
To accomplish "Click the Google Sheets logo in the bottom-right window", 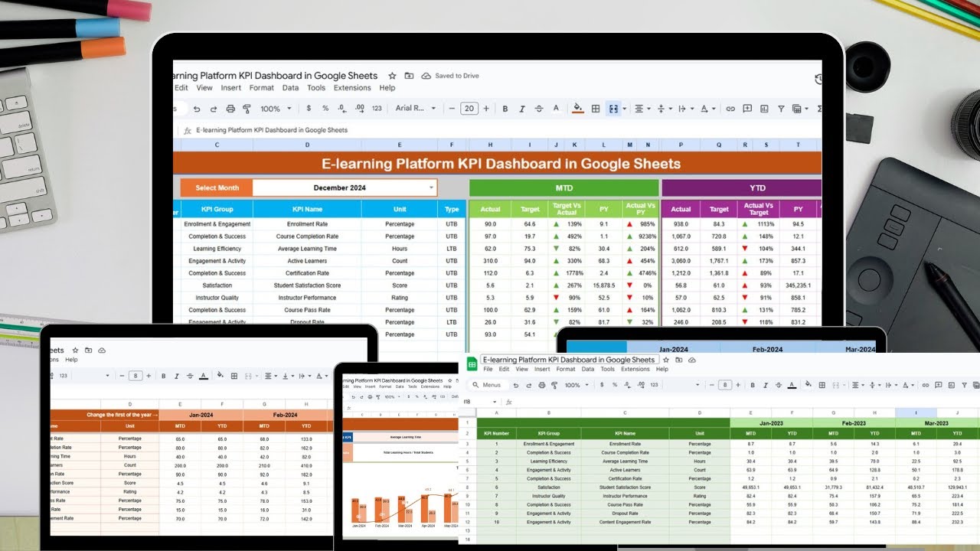I will (472, 364).
